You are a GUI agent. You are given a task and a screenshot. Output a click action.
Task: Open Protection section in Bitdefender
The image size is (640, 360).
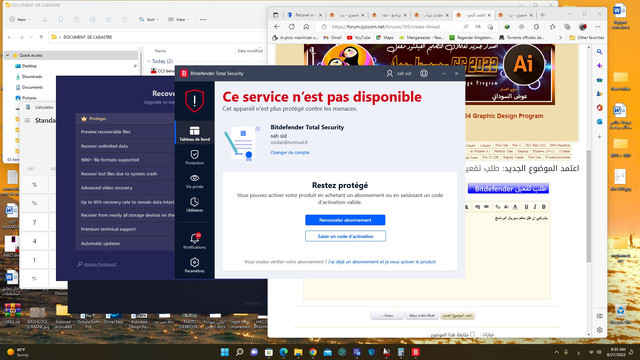click(x=194, y=157)
